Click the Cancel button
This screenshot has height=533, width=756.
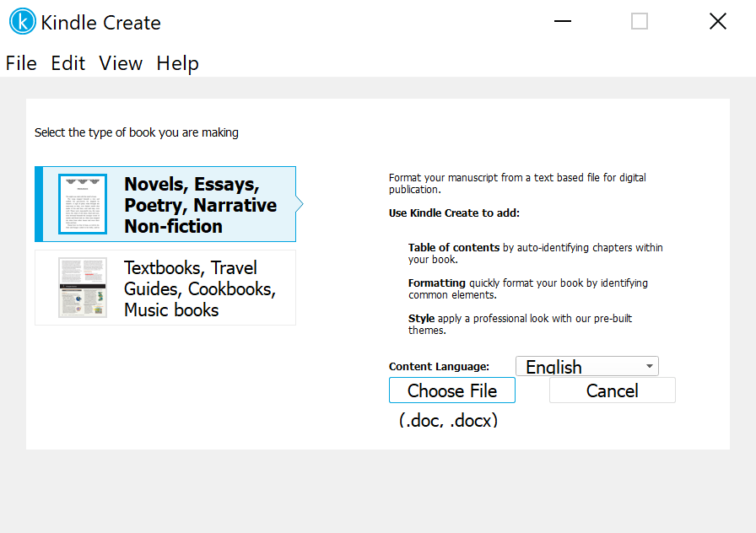tap(613, 390)
